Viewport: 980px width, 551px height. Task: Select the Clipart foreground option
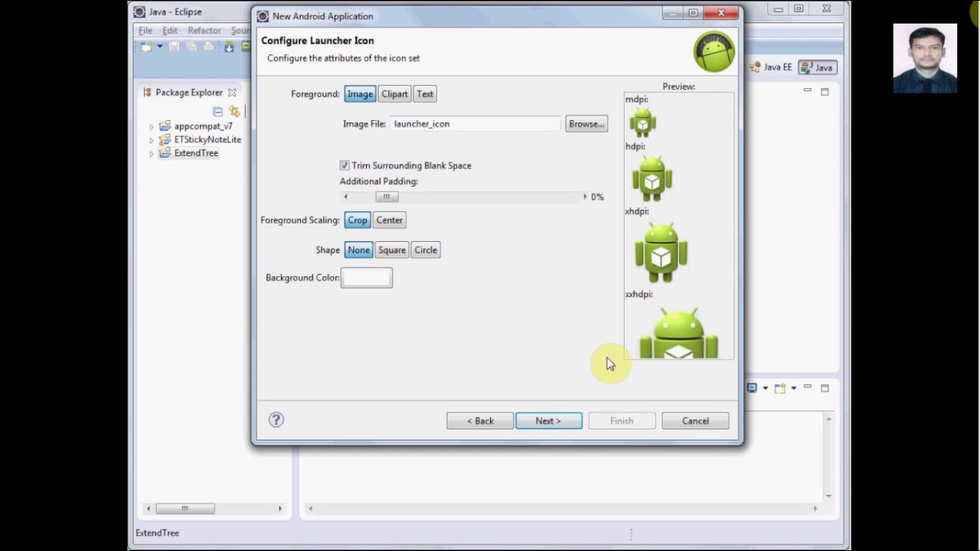point(394,94)
